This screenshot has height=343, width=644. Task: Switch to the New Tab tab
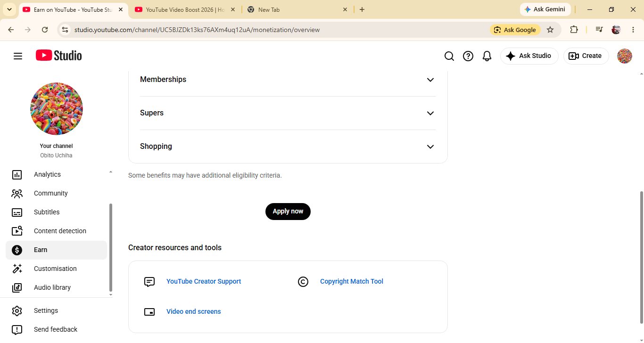click(x=297, y=9)
